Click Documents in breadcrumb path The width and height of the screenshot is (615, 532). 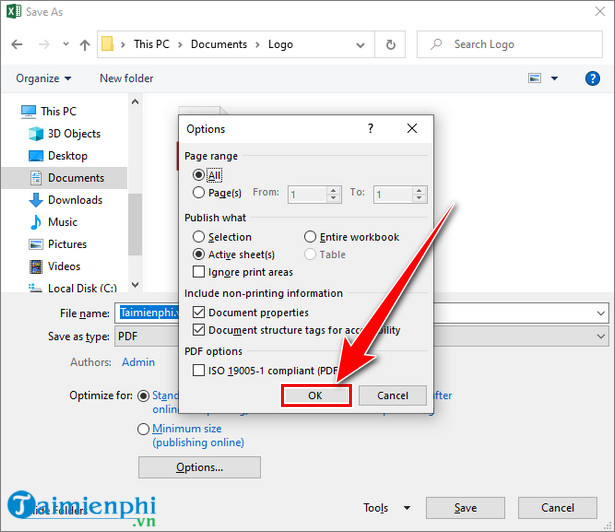[x=219, y=44]
